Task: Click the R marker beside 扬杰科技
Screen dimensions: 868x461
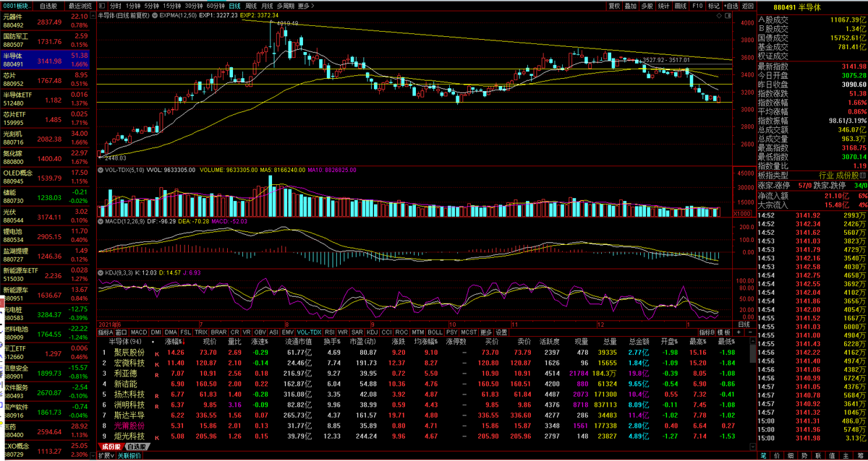Action: point(156,395)
